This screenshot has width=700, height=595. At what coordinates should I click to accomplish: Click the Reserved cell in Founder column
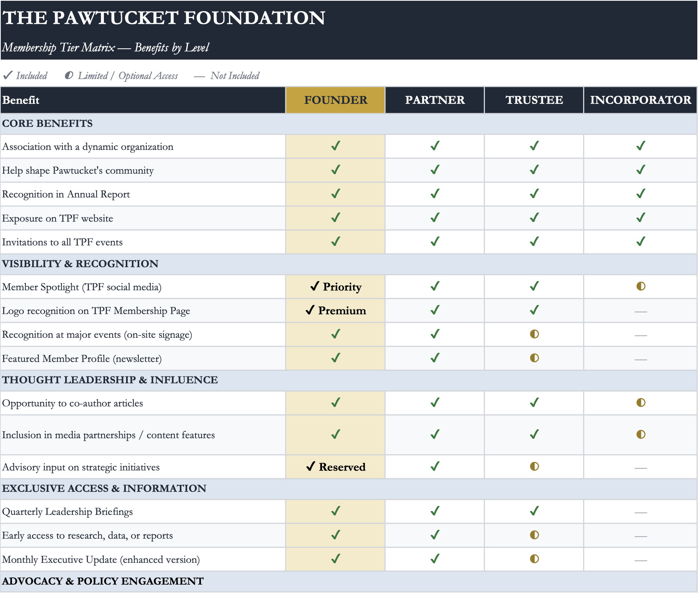click(335, 467)
